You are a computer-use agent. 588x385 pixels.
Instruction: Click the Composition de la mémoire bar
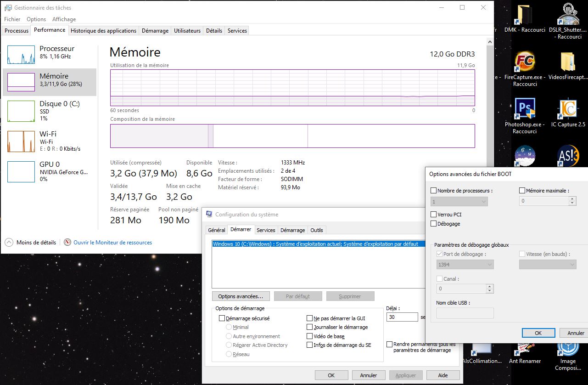tap(292, 136)
